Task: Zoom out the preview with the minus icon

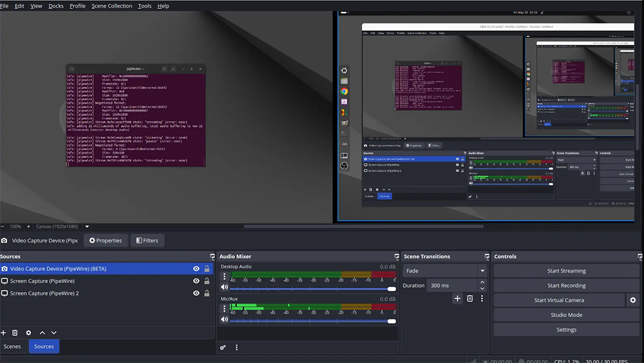Action: coord(3,226)
